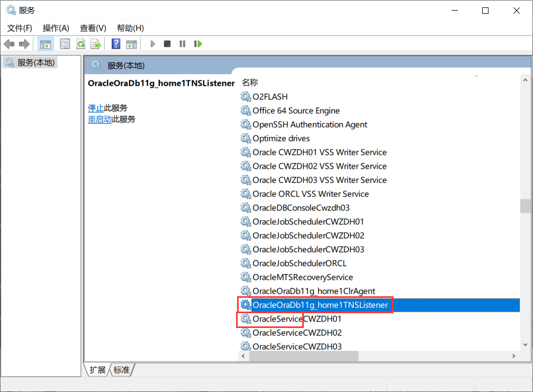Select OracleServiceCWZDH02 in the list
Screen dimensions: 533x392
tap(296, 332)
